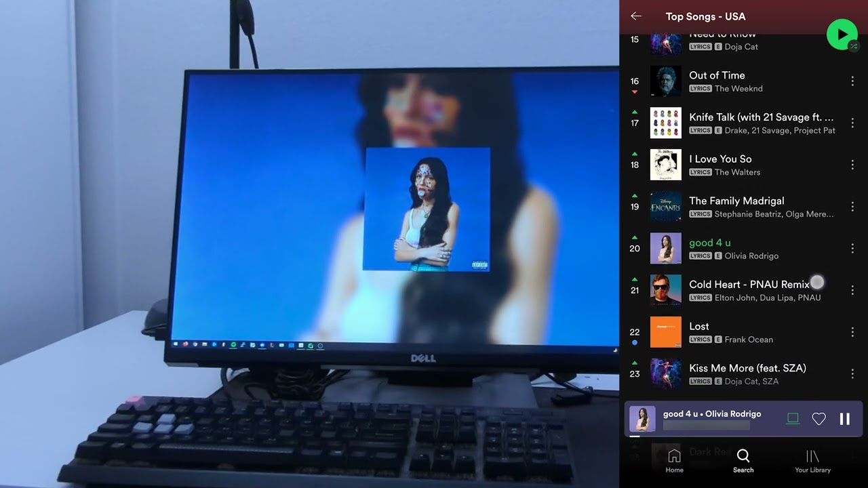Tap the orange Lost album cover
This screenshot has height=488, width=868.
666,332
